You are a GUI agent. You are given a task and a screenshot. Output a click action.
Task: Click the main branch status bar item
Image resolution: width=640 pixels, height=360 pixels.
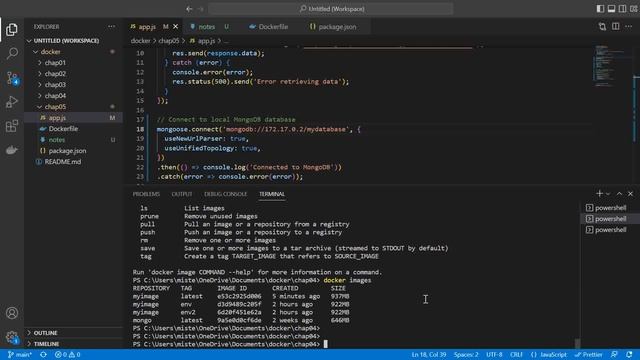(x=20, y=355)
